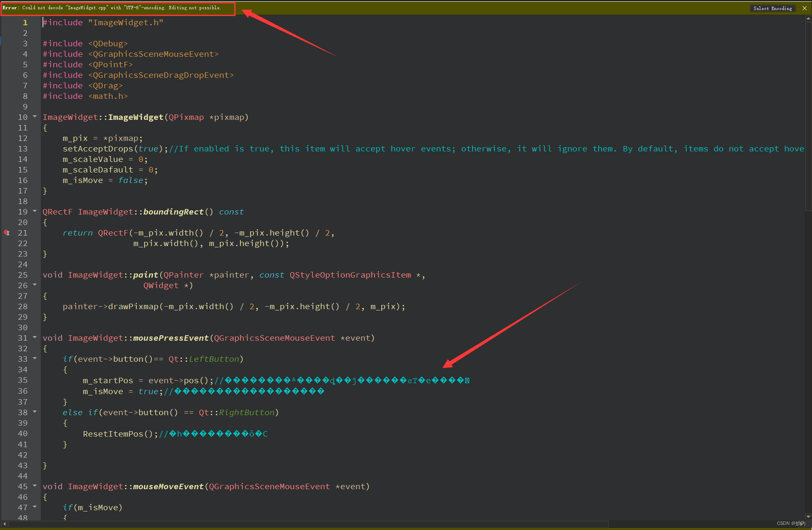The height and width of the screenshot is (530, 812).
Task: Collapse the if block at line 33
Action: tap(34, 359)
